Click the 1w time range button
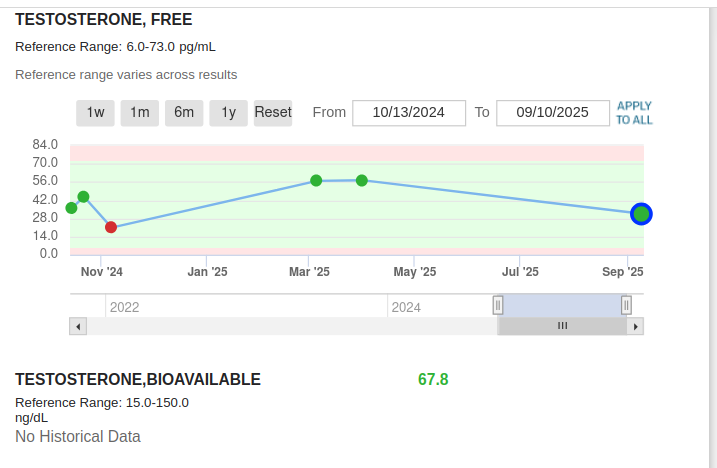717x468 pixels. tap(95, 113)
